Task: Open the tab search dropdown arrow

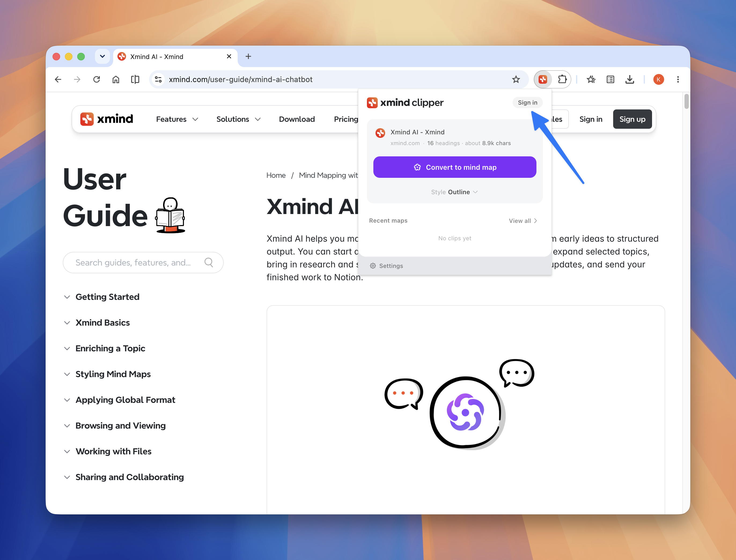Action: (x=102, y=56)
